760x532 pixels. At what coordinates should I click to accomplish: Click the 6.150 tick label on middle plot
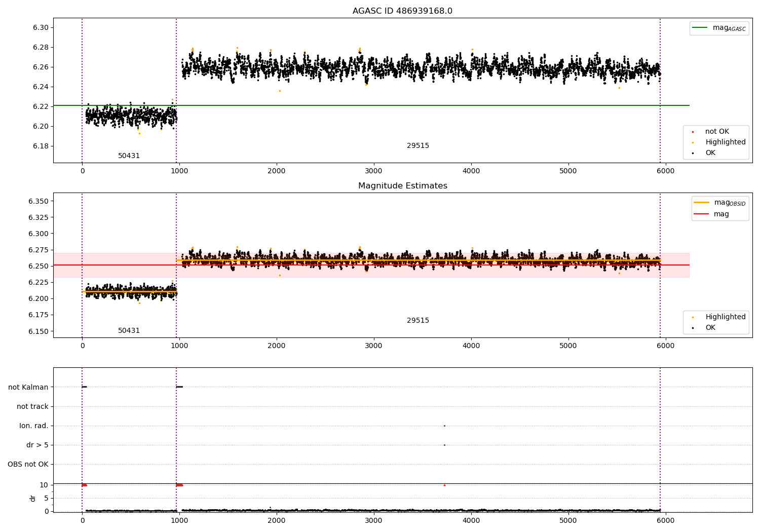(39, 331)
